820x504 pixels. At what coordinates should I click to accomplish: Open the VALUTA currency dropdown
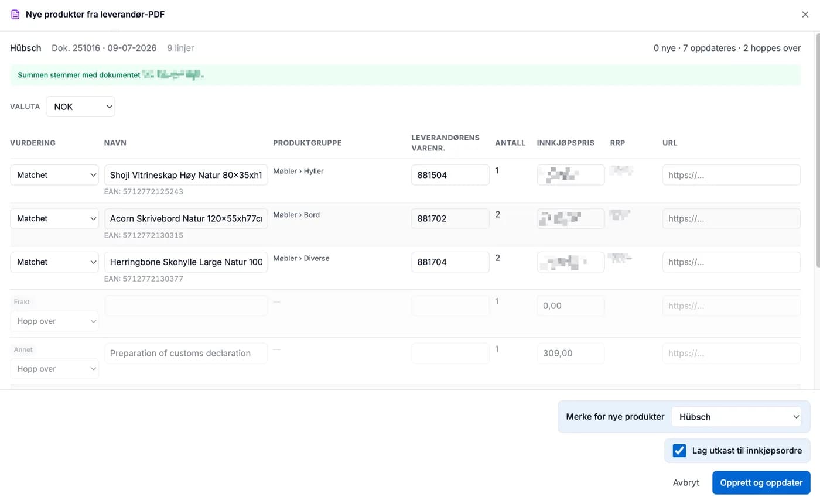(80, 107)
